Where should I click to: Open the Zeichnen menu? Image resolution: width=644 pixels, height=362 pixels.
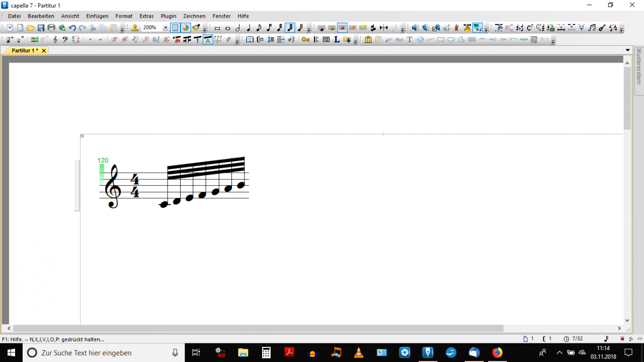pyautogui.click(x=194, y=16)
